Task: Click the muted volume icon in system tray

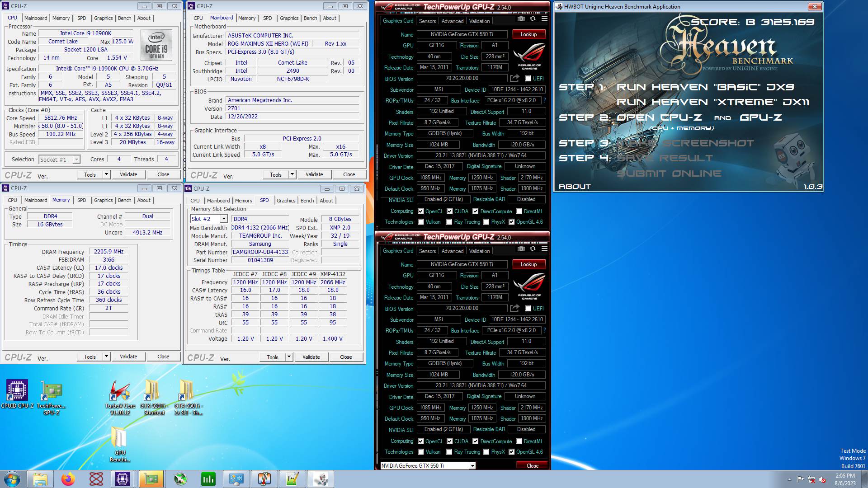Action: [822, 479]
